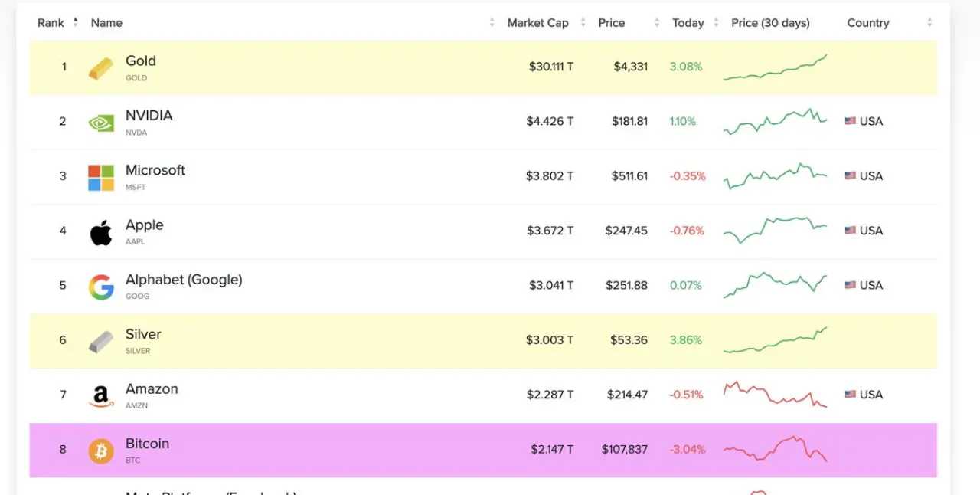Click USA flag for Microsoft row
980x495 pixels.
pos(850,175)
